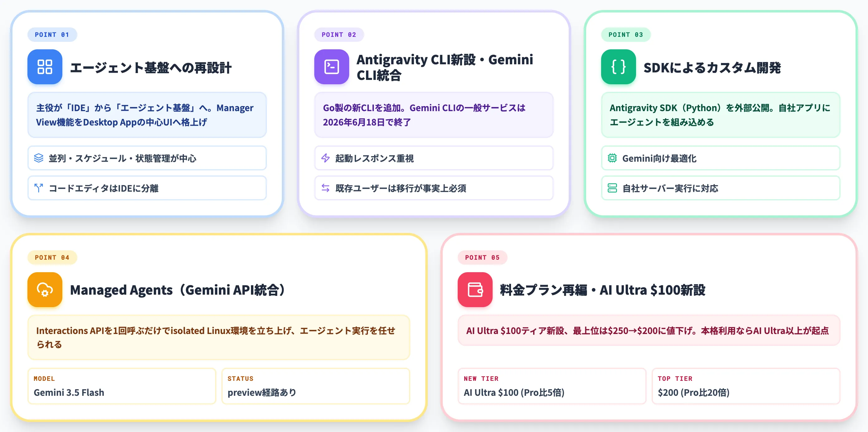Click the layers icon beside 並列・スケジュール
868x432 pixels.
pos(39,158)
